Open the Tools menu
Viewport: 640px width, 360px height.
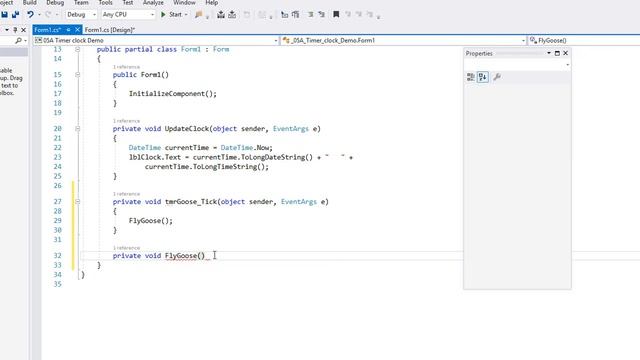[105, 2]
